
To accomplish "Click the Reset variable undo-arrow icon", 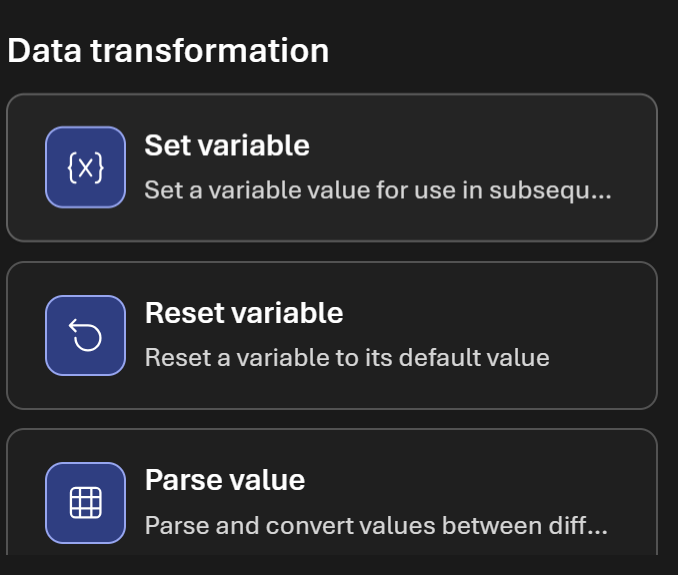I will tap(85, 336).
